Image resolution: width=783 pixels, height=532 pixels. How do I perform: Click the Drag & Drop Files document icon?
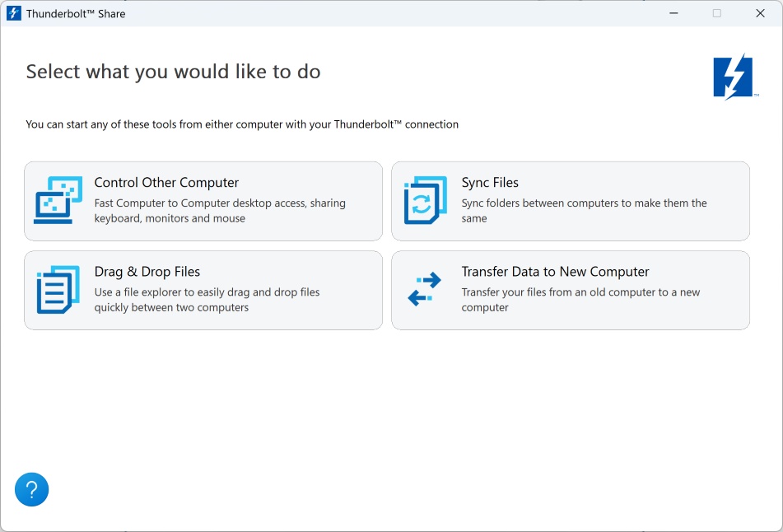point(58,290)
